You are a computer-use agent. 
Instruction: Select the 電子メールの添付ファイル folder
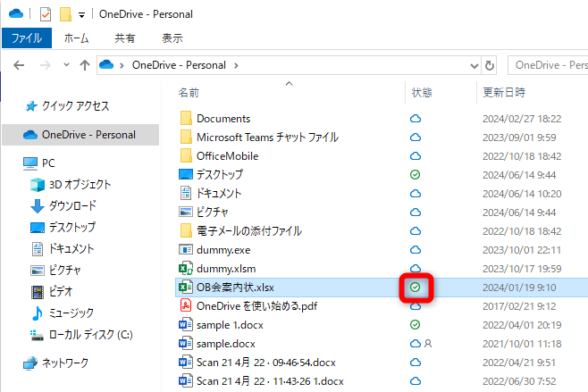[x=249, y=231]
